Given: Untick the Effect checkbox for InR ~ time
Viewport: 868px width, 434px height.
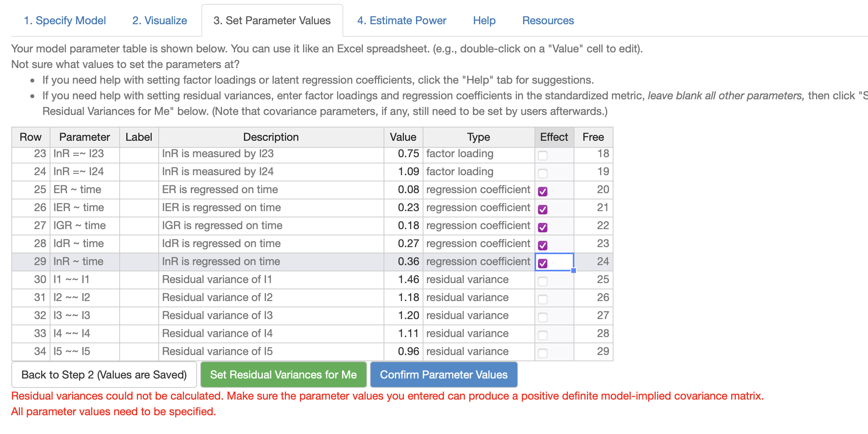Looking at the screenshot, I should pos(543,263).
